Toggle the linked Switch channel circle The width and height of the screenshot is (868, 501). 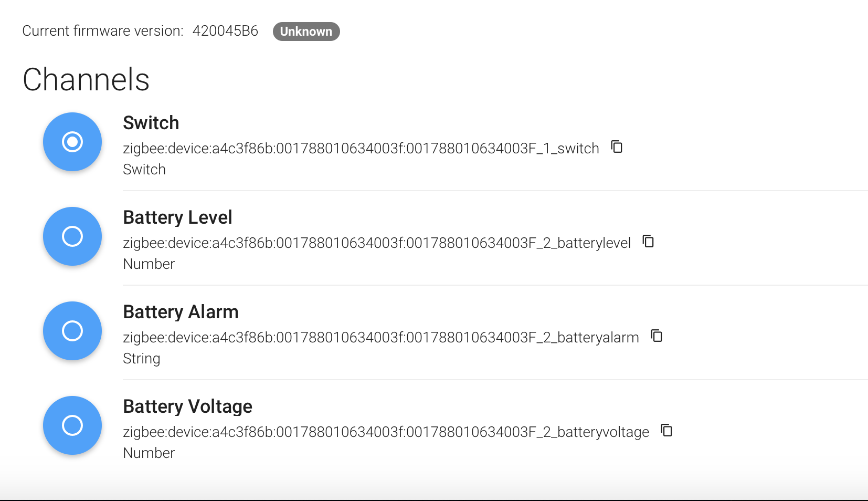click(x=72, y=142)
